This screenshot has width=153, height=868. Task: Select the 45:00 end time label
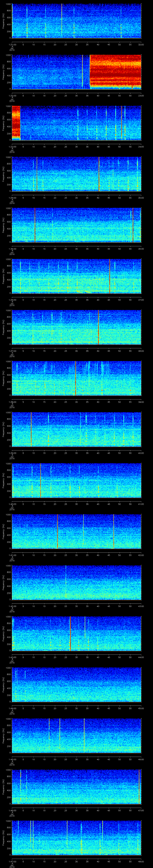point(141,708)
